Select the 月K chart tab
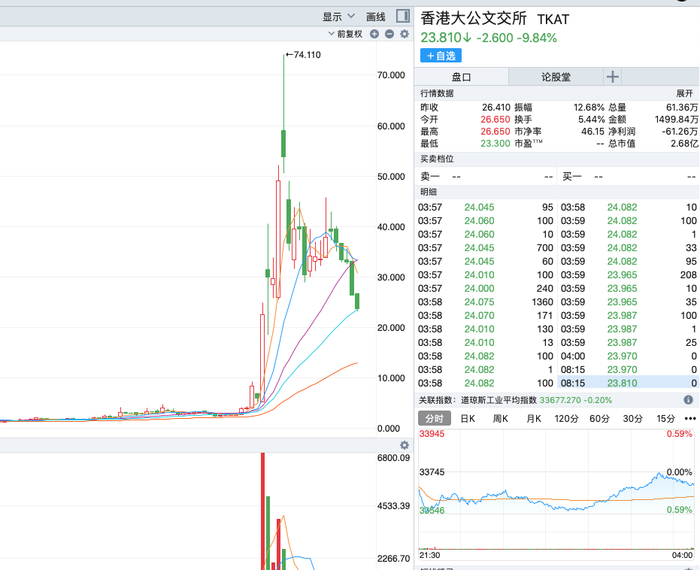This screenshot has height=570, width=700. (x=533, y=419)
